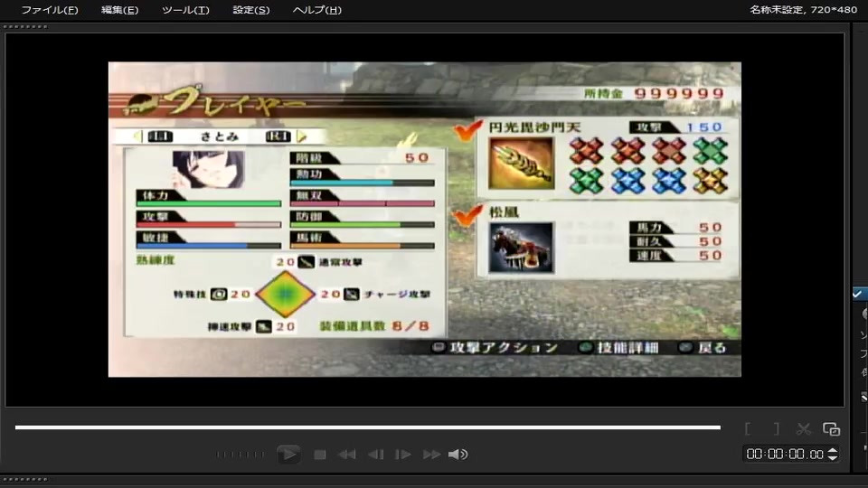868x488 pixels.
Task: Set mark-out with the right bracket icon
Action: (x=776, y=428)
